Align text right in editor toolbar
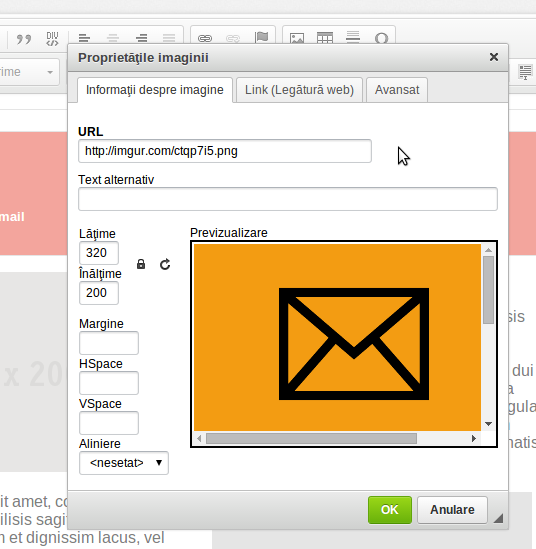Screen dimensions: 536x549 pos(141,38)
